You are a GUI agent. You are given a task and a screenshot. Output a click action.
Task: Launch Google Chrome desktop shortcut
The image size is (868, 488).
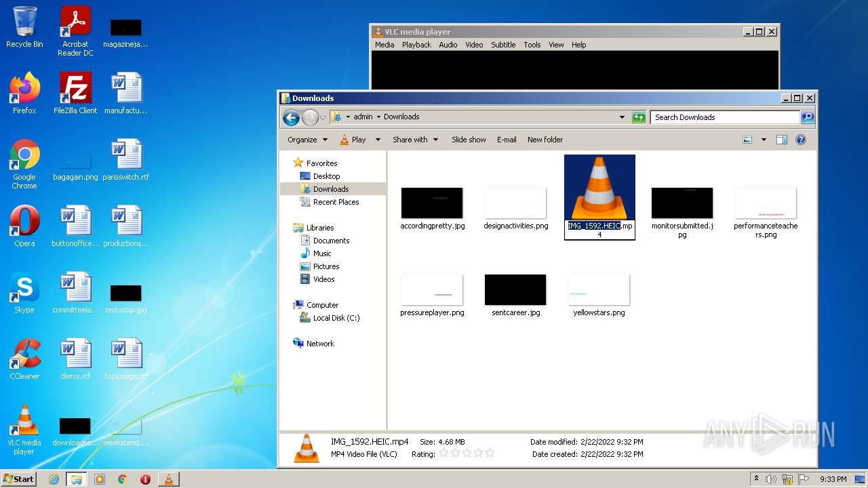(24, 164)
